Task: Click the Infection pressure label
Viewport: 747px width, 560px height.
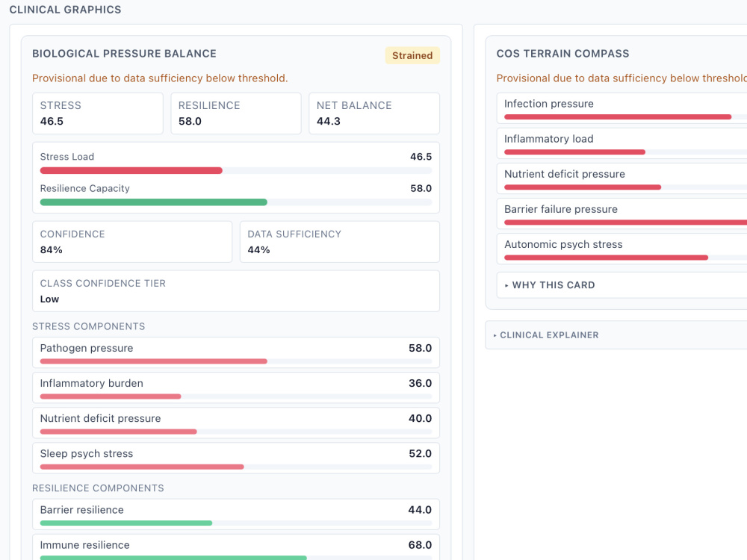Action: (549, 103)
